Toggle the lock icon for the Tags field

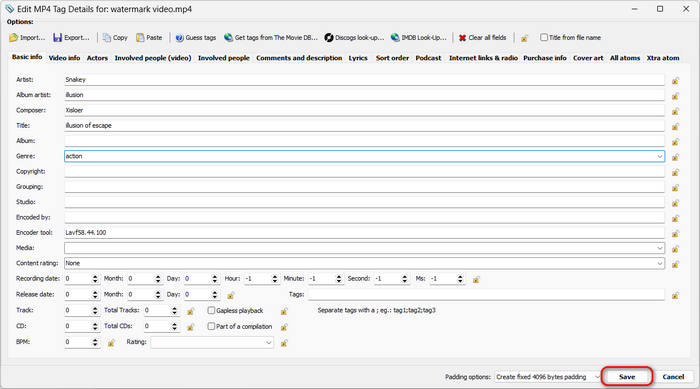[x=675, y=295]
